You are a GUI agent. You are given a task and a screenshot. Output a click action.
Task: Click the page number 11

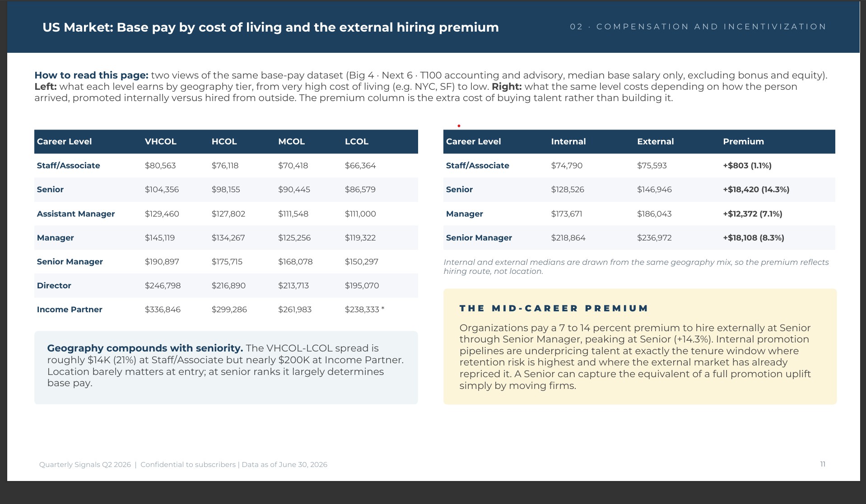[823, 464]
